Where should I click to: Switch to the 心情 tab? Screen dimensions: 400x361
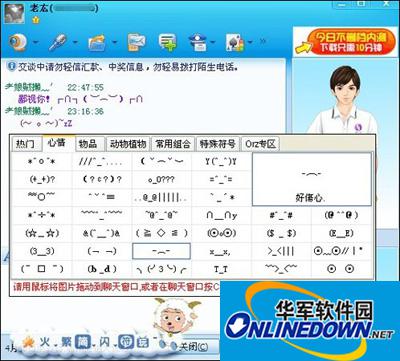(x=57, y=143)
